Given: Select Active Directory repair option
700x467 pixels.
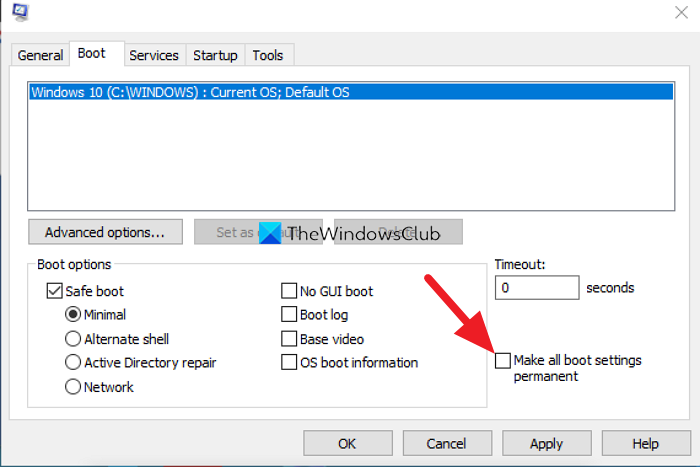Looking at the screenshot, I should [73, 363].
